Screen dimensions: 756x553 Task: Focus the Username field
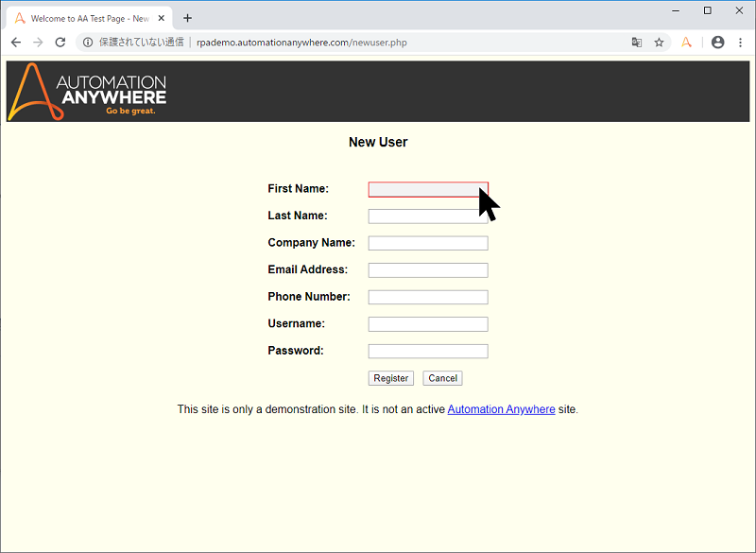coord(428,324)
